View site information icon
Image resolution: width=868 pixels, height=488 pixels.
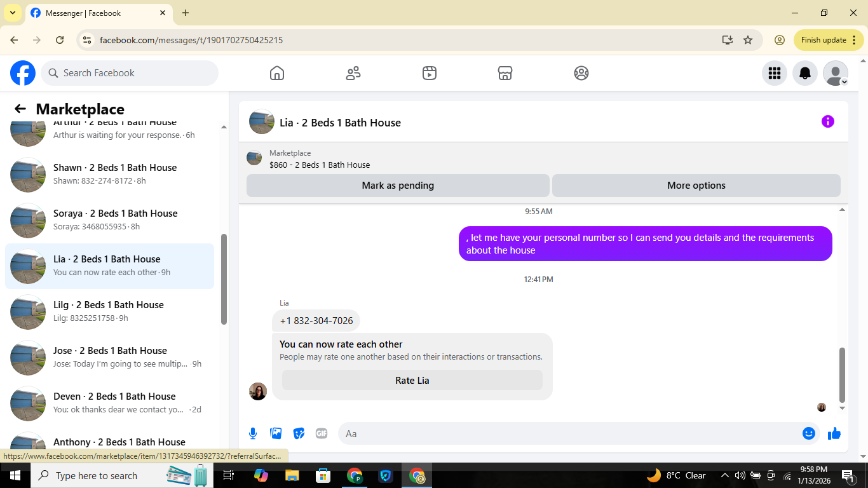coord(88,40)
